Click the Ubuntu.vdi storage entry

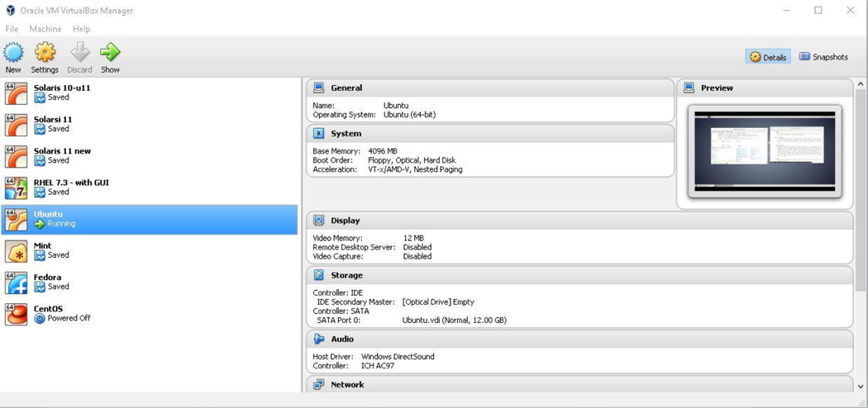(455, 320)
